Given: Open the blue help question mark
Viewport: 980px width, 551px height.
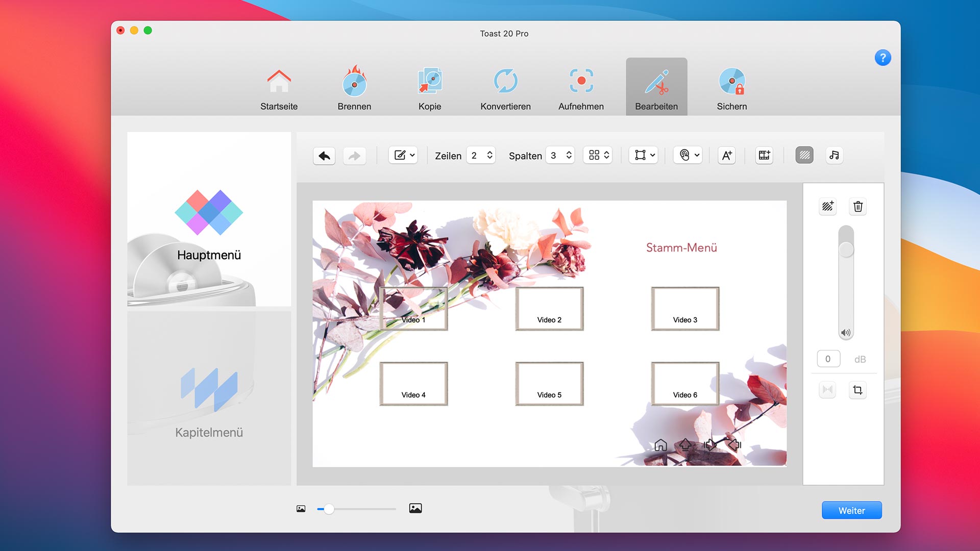Looking at the screenshot, I should 883,58.
